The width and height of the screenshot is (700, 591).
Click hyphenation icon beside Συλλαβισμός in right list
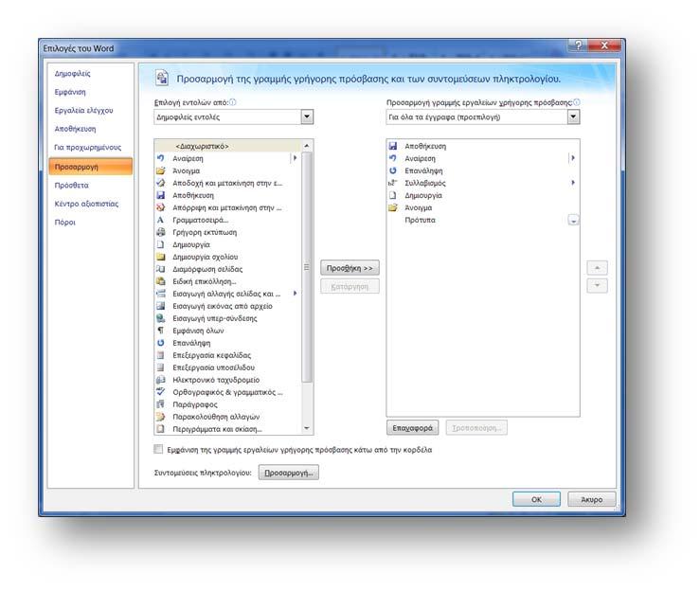point(393,183)
